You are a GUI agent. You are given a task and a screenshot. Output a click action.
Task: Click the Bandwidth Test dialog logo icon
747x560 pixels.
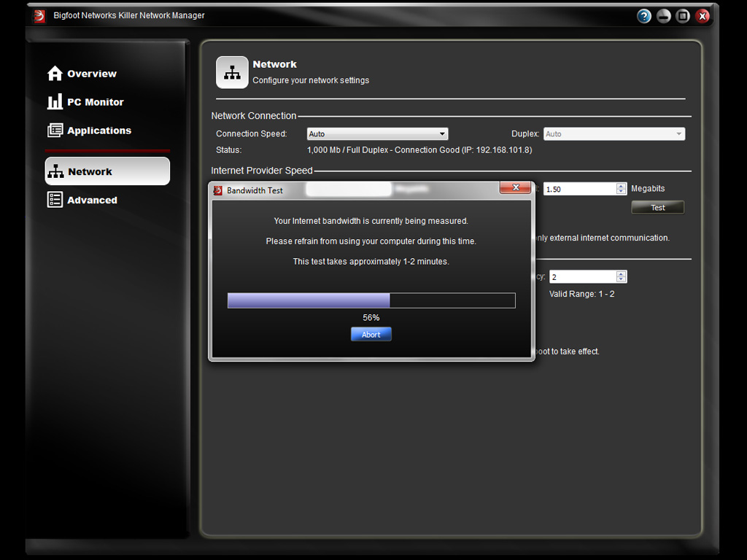(217, 190)
